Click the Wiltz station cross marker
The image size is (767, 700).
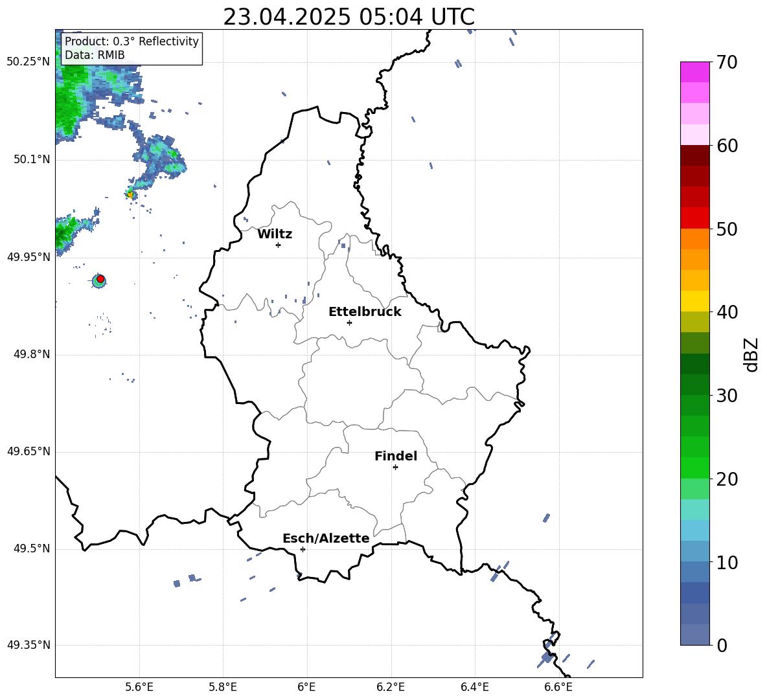(x=279, y=245)
